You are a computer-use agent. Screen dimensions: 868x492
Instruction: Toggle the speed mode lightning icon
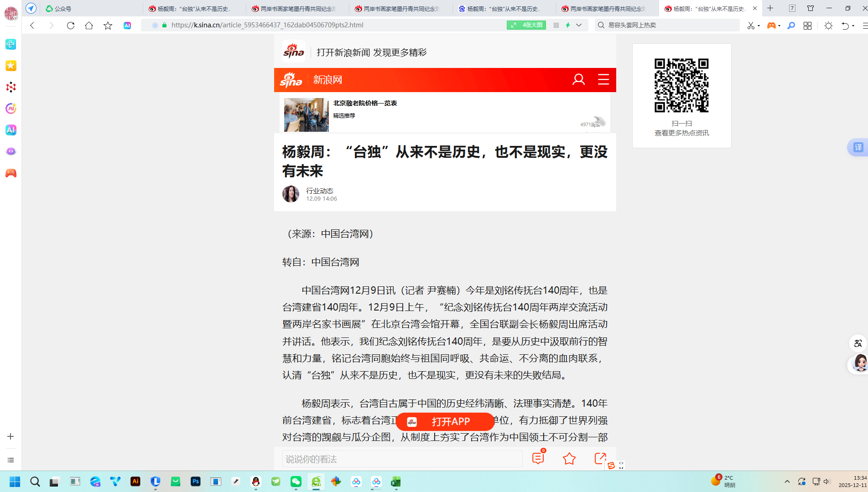click(568, 25)
